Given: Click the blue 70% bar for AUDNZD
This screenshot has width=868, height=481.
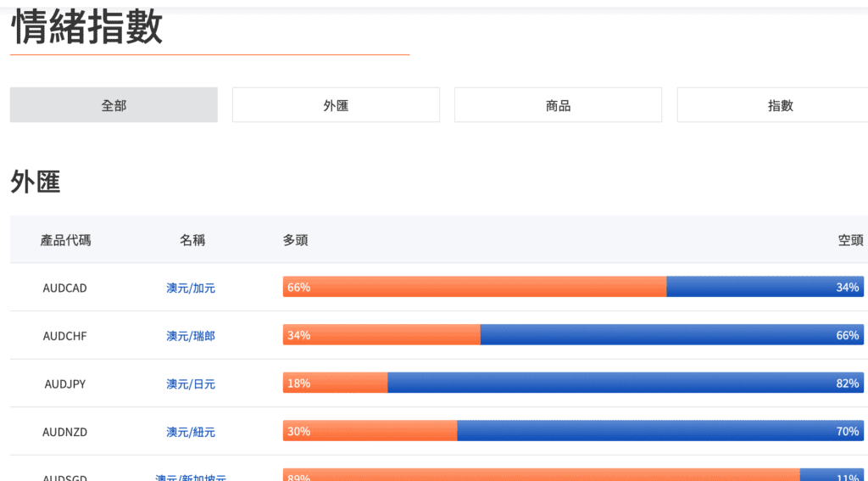Looking at the screenshot, I should click(660, 431).
